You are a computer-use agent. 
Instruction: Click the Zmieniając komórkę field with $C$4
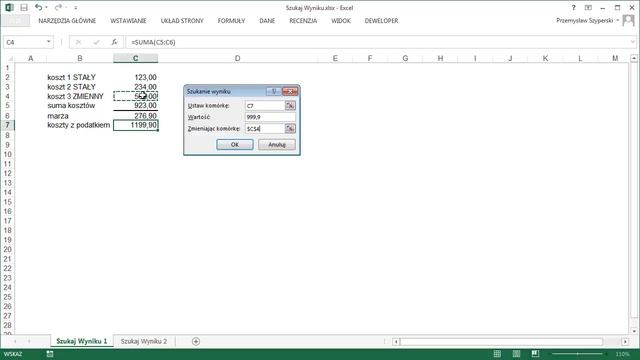coord(265,129)
